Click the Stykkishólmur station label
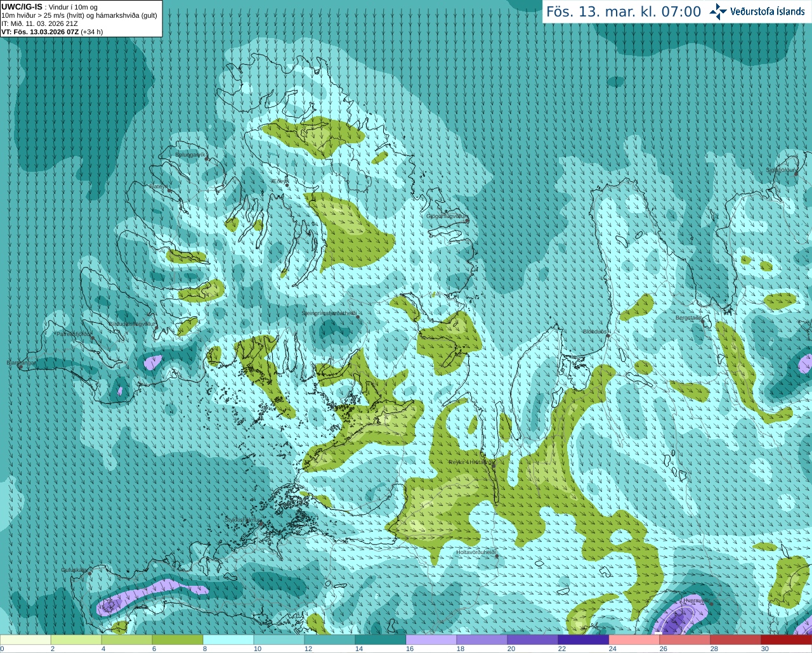The height and width of the screenshot is (653, 812). [x=242, y=520]
